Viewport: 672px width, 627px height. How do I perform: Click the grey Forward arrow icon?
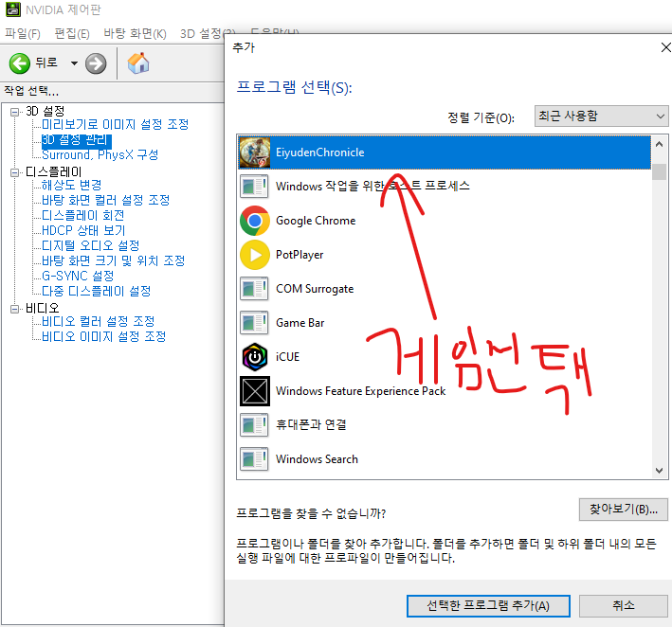[96, 63]
